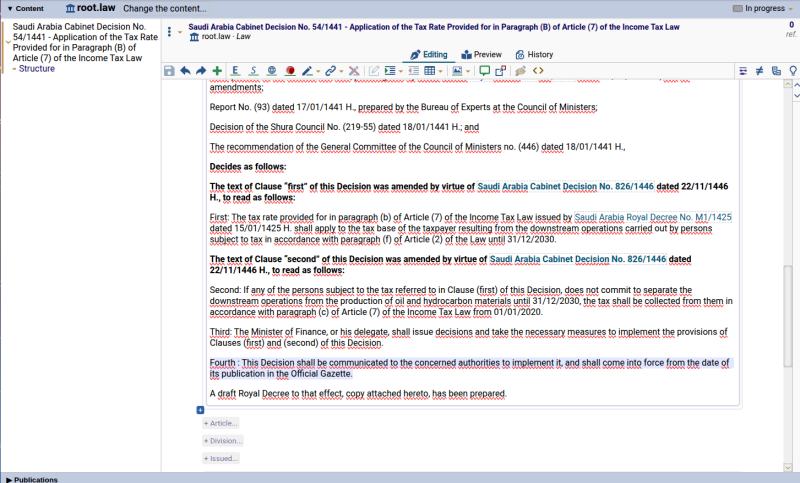Screen dimensions: 800x483
Task: Open the indent options dropdown arrow
Action: pyautogui.click(x=401, y=71)
